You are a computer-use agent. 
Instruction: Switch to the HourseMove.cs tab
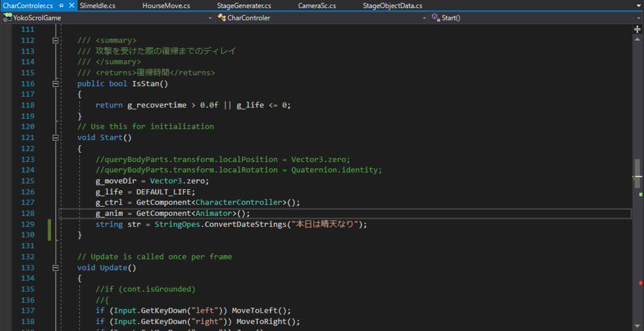click(x=166, y=6)
